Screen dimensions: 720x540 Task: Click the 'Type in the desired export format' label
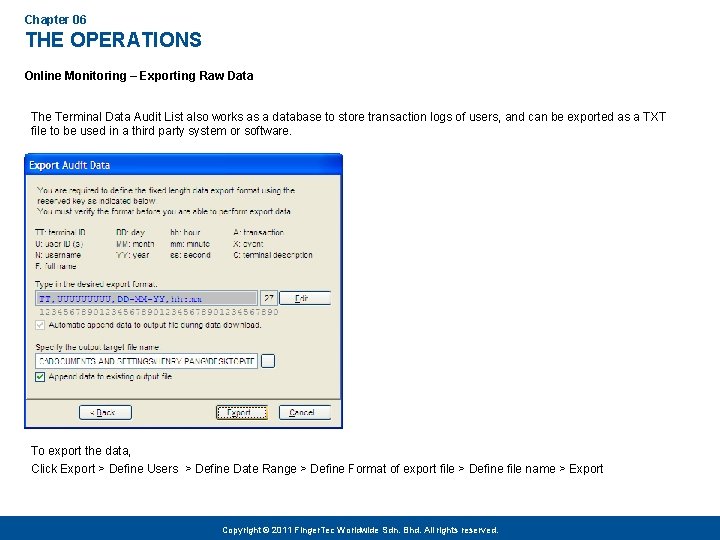96,284
